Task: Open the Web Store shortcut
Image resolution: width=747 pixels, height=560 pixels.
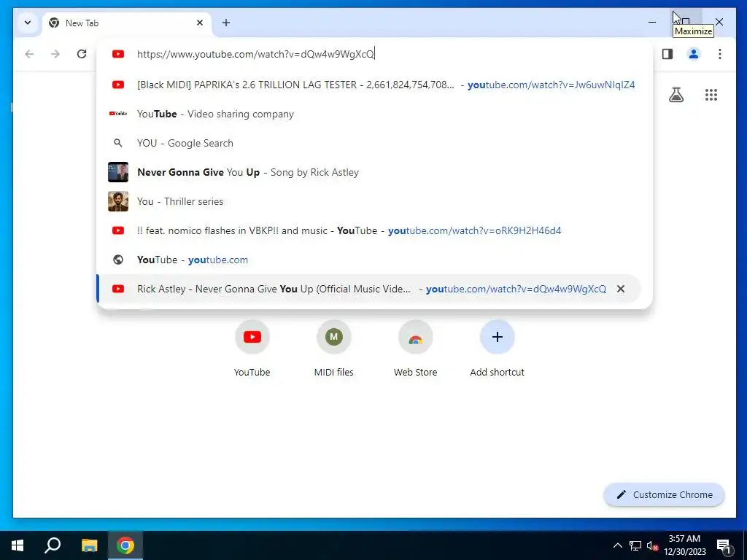Action: point(415,349)
